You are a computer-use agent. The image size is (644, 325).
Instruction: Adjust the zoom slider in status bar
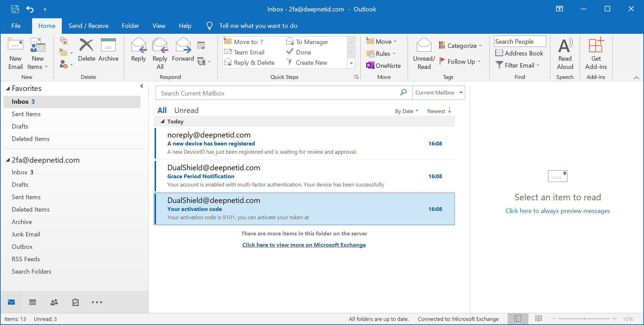coord(584,319)
